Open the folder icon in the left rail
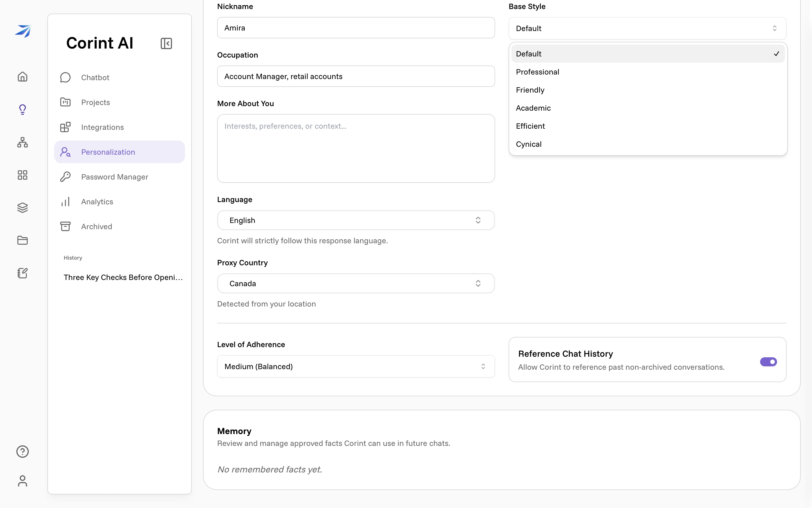 click(23, 240)
